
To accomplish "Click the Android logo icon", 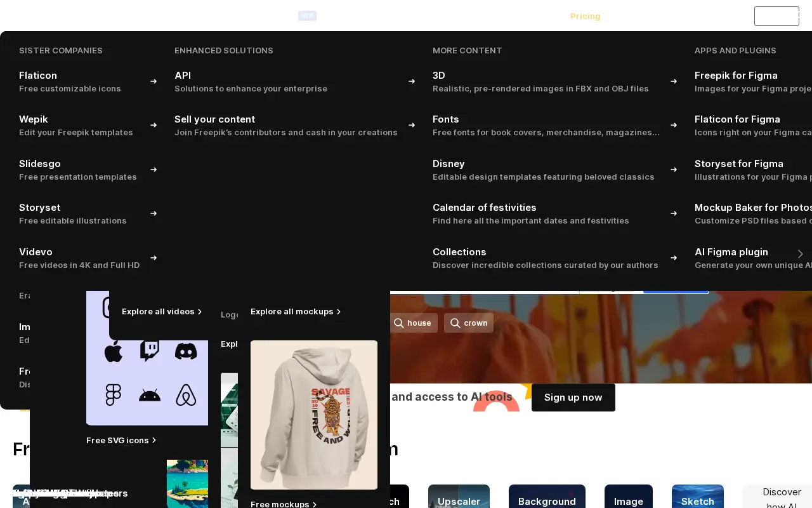I will (x=150, y=396).
